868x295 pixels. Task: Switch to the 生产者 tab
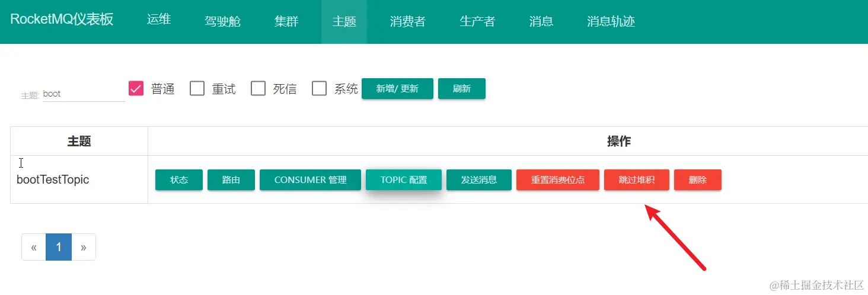tap(477, 21)
